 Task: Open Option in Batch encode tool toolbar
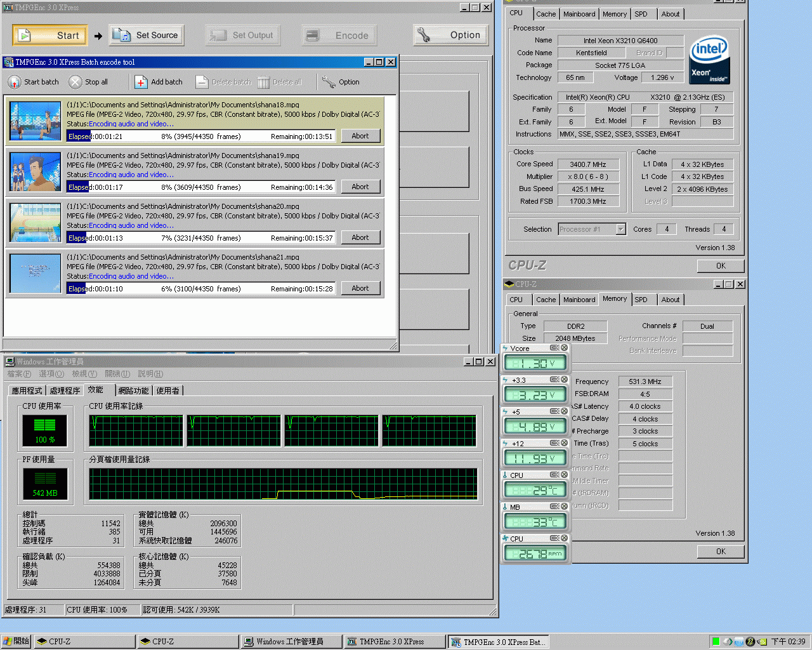341,82
